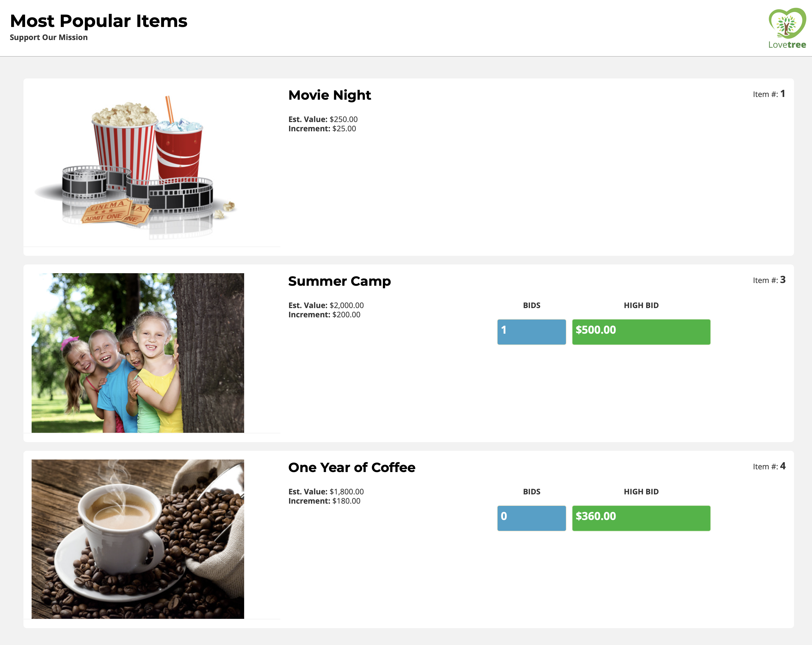Click the Most Popular Items heading
The width and height of the screenshot is (812, 645).
pos(99,21)
